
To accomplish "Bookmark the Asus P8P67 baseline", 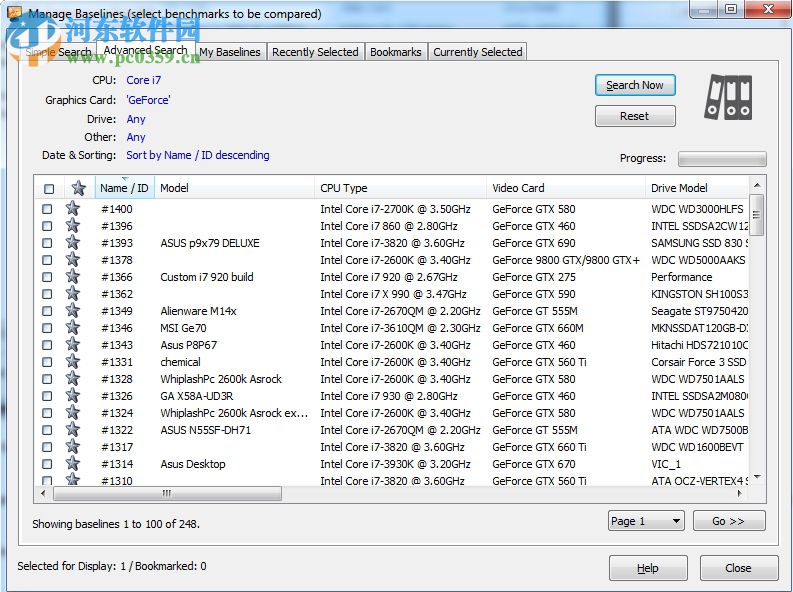I will tap(73, 345).
